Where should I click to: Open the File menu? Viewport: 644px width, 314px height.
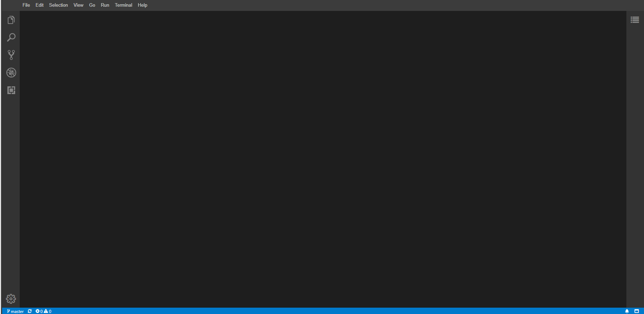26,5
